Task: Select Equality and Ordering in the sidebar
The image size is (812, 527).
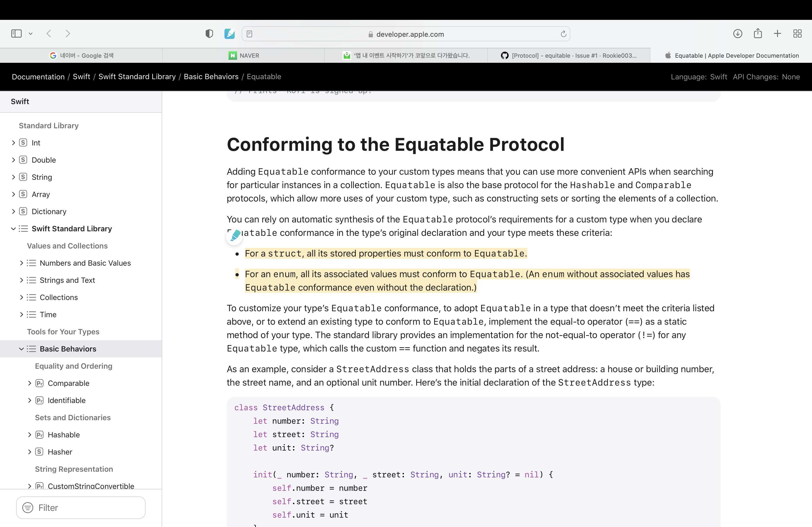Action: click(73, 366)
